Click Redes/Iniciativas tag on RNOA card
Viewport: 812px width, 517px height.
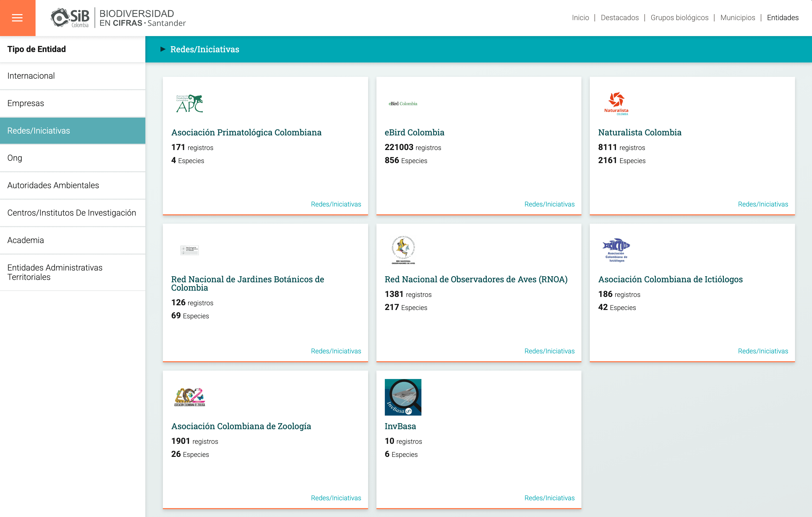549,351
